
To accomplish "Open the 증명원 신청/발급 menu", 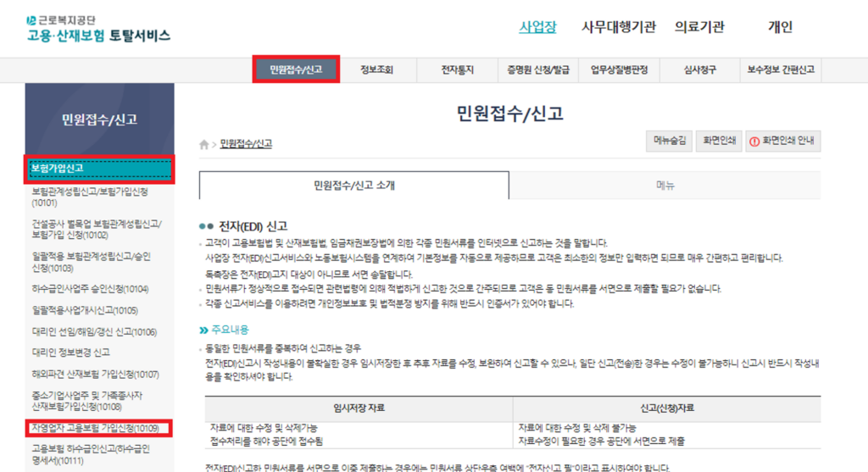I will (538, 69).
